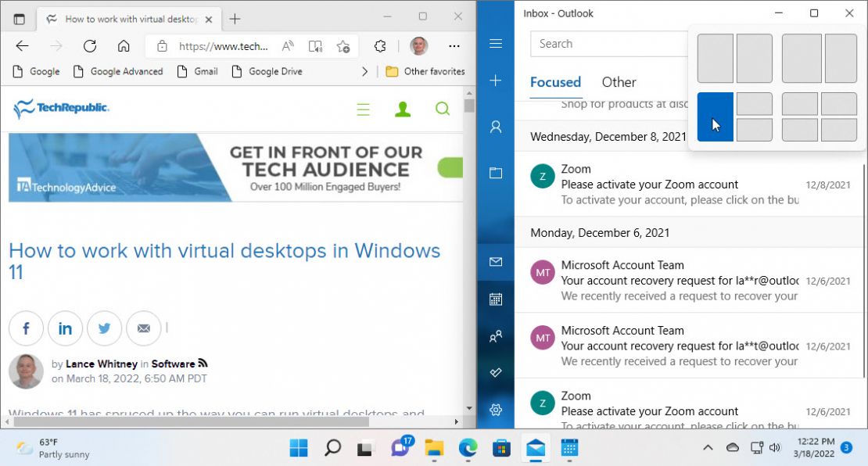Open Outlook settings gear icon
The image size is (868, 466).
click(496, 409)
